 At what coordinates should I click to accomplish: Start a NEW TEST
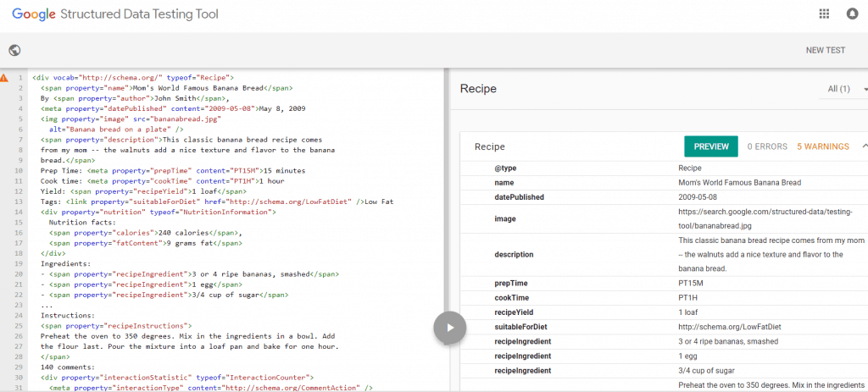coord(826,50)
